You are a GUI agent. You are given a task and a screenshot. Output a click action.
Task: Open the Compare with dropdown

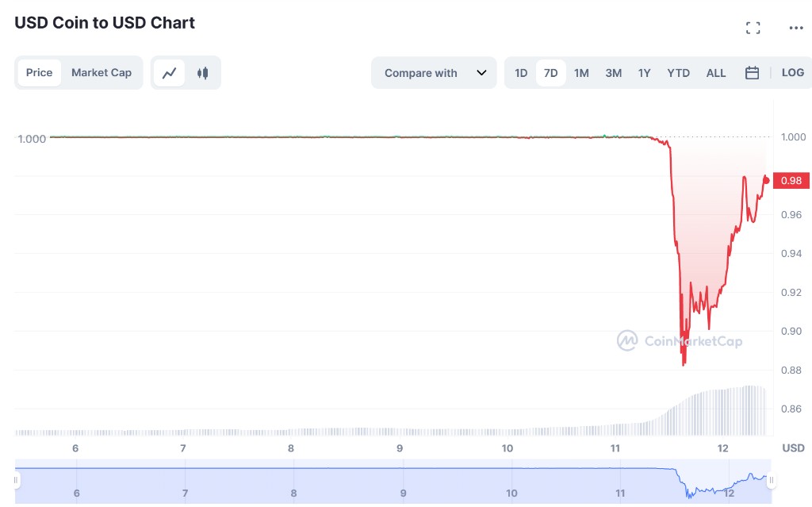click(421, 73)
